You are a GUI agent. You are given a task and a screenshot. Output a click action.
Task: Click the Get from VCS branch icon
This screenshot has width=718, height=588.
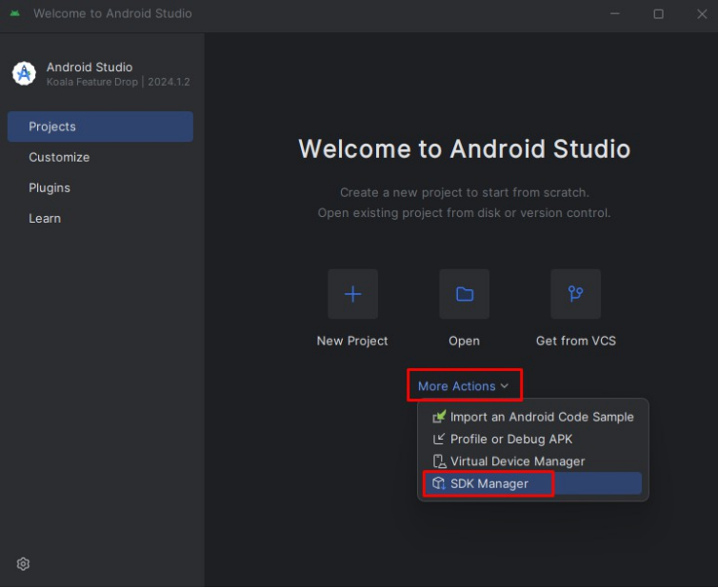tap(575, 294)
